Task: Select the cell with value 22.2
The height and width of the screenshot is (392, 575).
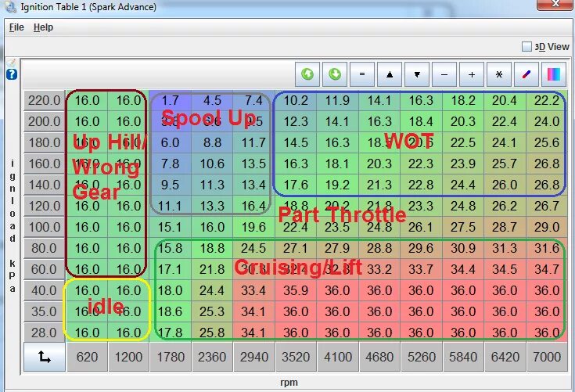Action: 547,100
